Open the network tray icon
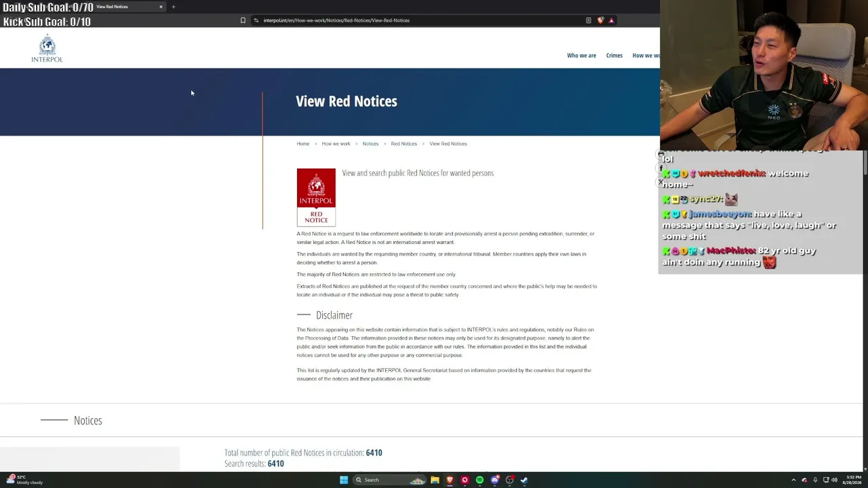This screenshot has width=868, height=488. coord(826,480)
